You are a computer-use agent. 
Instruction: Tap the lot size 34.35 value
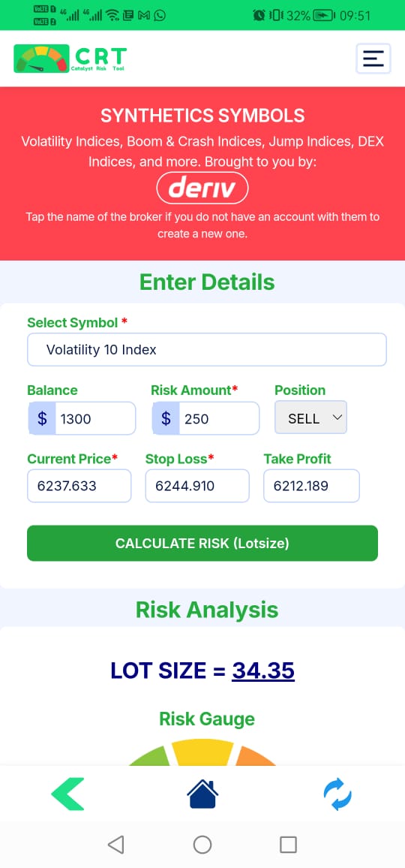point(263,671)
